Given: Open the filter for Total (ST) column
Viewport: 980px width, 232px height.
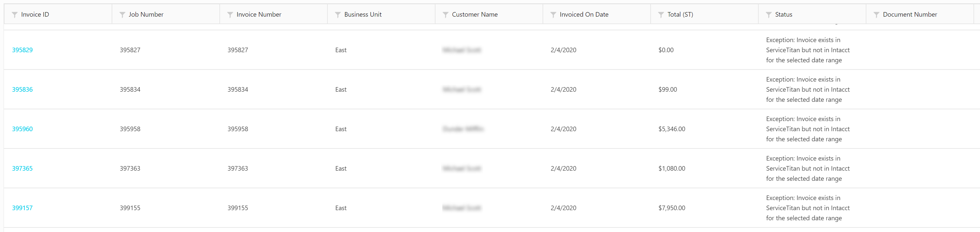Looking at the screenshot, I should click(x=660, y=14).
